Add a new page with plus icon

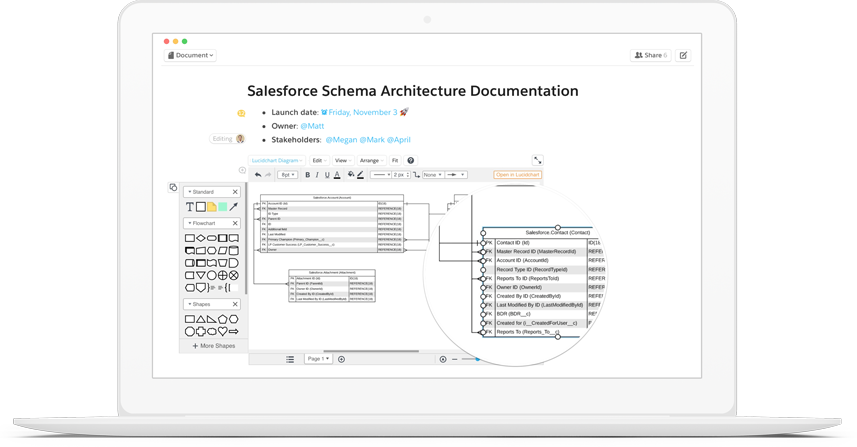coord(341,359)
